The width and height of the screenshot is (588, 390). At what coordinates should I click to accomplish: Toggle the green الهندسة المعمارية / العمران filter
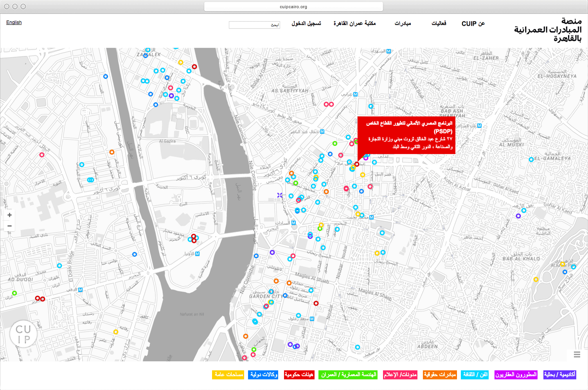point(348,375)
